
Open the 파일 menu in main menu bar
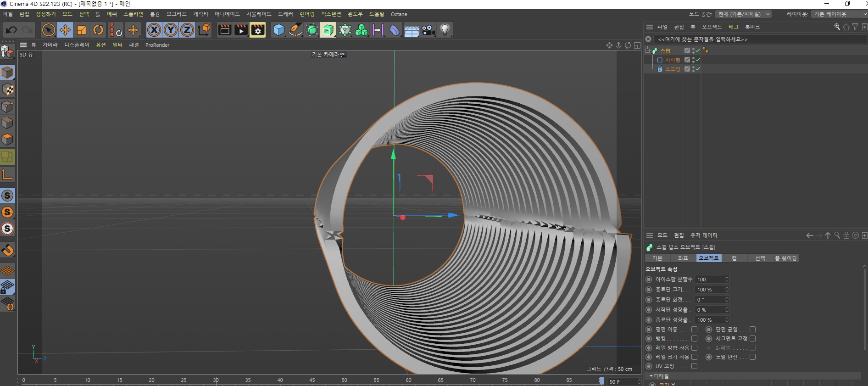[x=8, y=14]
